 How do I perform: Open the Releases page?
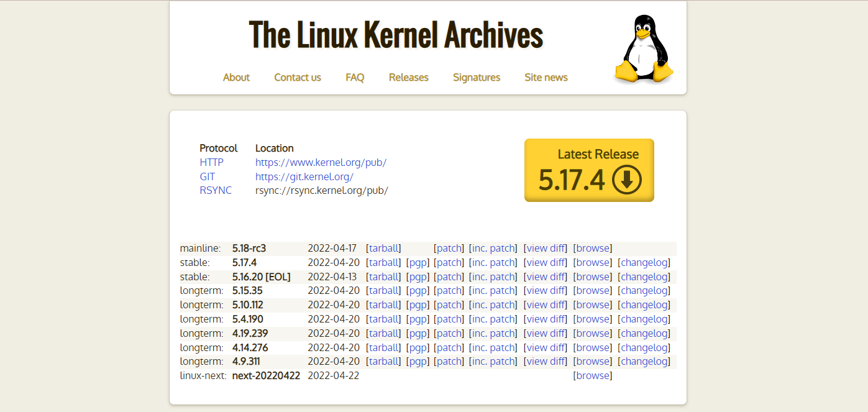click(408, 77)
